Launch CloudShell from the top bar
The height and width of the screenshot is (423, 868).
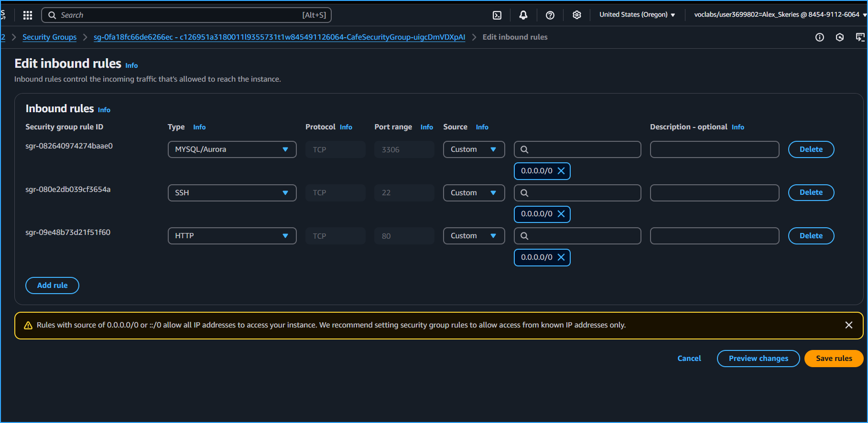point(497,15)
